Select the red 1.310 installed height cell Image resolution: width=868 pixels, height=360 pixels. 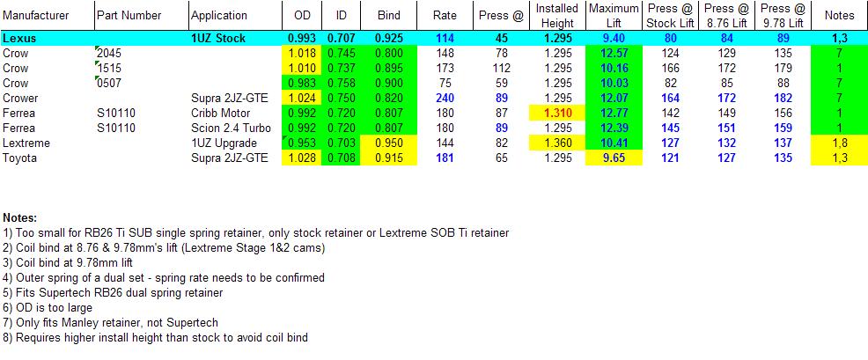tap(557, 114)
